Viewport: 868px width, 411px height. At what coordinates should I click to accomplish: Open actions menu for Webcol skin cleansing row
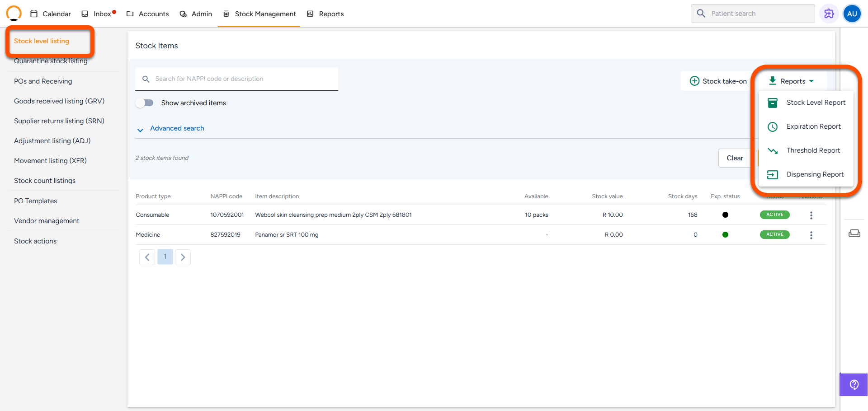(811, 215)
